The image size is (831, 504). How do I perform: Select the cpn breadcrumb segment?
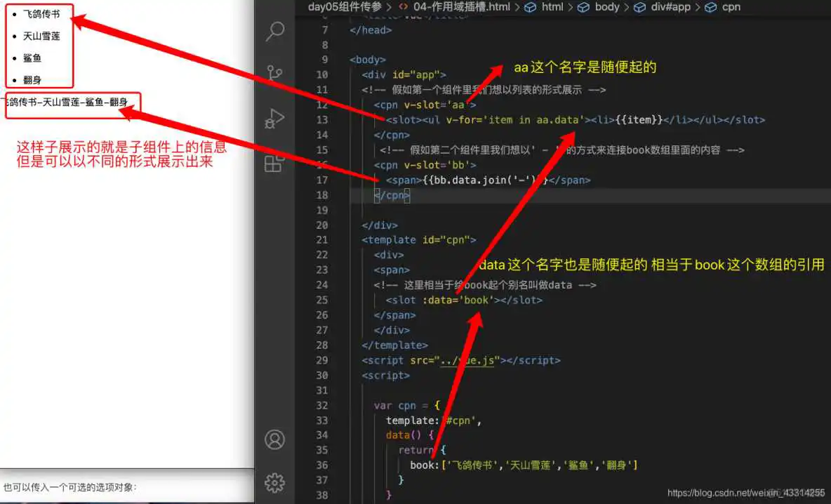pos(731,7)
